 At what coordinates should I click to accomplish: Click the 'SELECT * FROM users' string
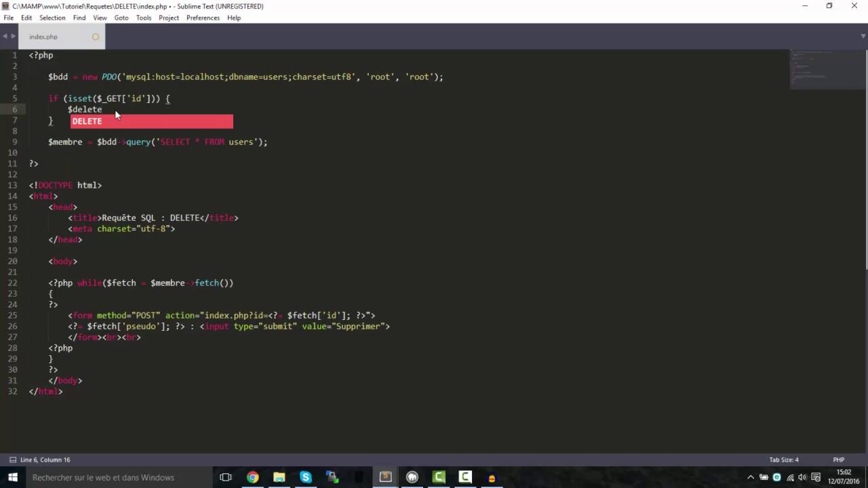point(205,142)
